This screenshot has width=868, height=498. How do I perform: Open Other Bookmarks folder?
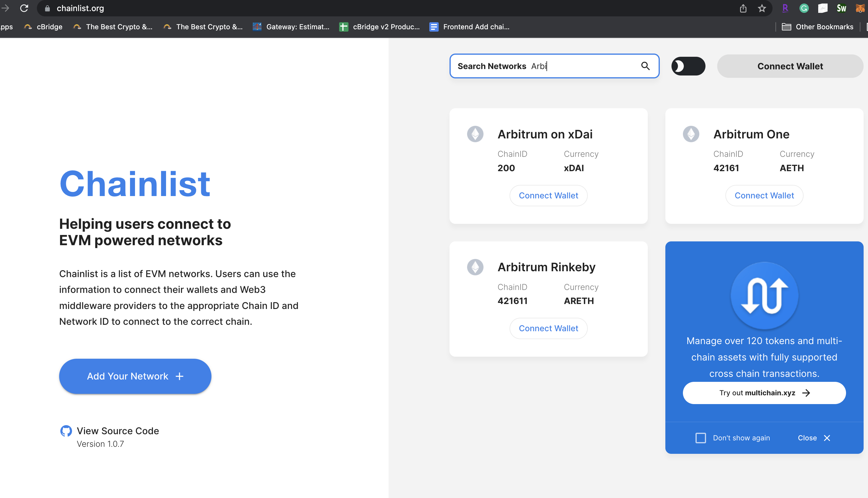[x=817, y=27]
